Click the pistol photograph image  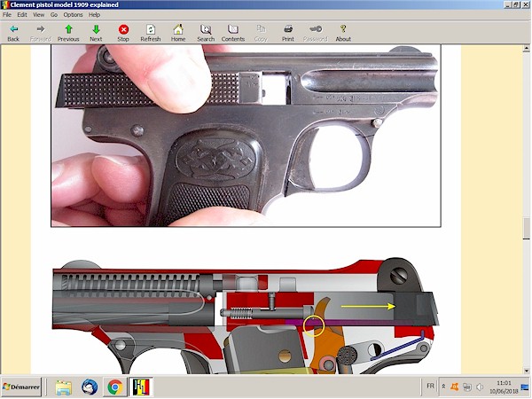tap(246, 136)
